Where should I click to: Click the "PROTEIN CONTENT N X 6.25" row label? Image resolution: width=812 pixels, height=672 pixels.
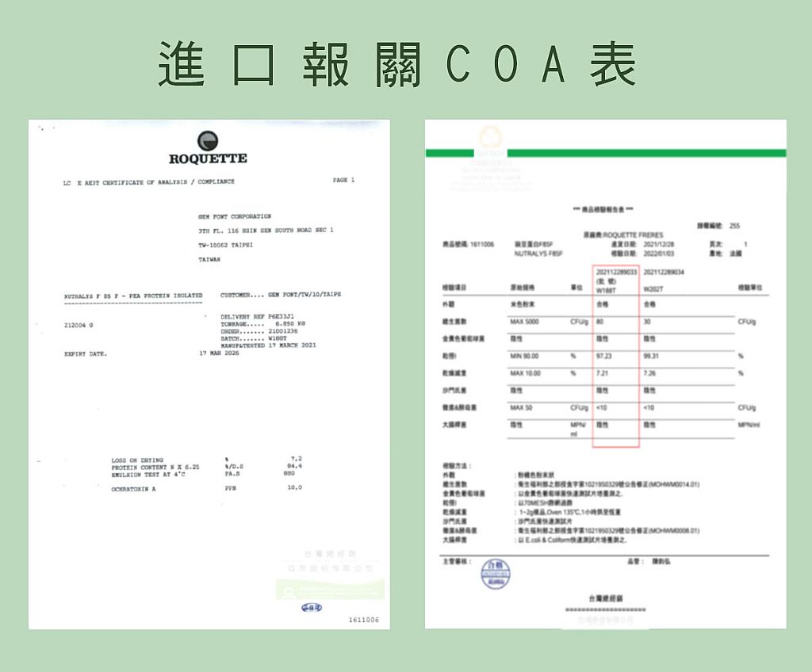[x=155, y=467]
